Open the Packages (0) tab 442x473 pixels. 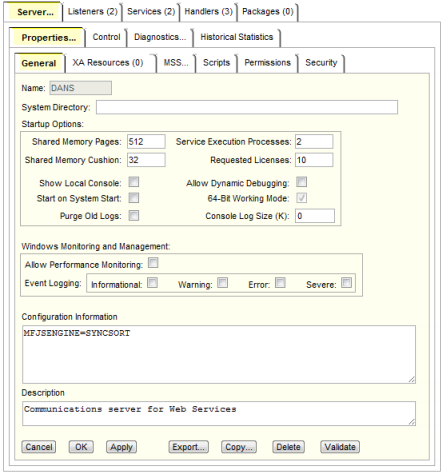(268, 12)
